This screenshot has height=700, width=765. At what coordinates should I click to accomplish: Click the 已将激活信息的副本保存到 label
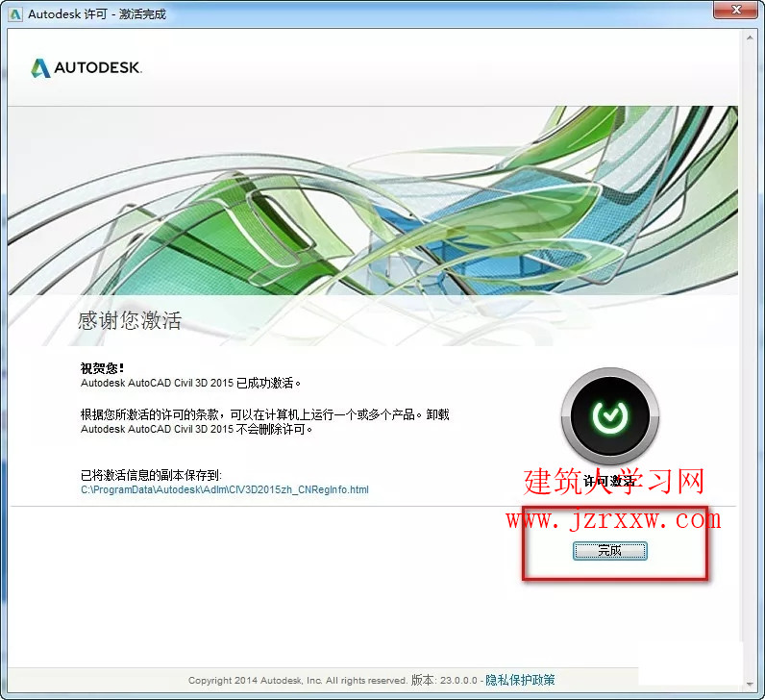[151, 475]
